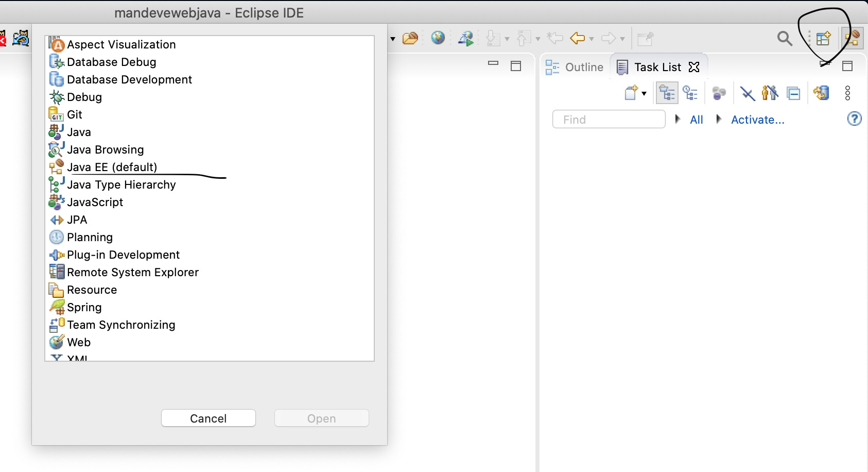Click the New Task icon in Task List
Image resolution: width=868 pixels, height=472 pixels.
pos(631,93)
